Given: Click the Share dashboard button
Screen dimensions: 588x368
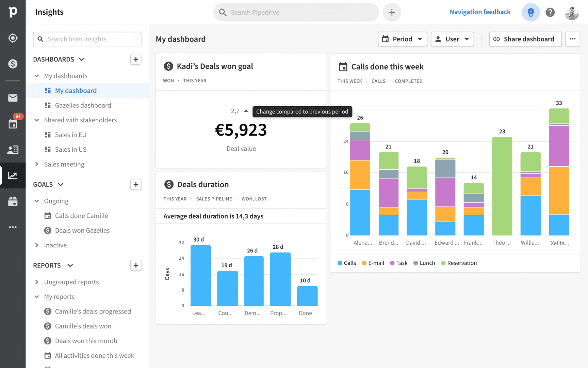Looking at the screenshot, I should click(525, 39).
